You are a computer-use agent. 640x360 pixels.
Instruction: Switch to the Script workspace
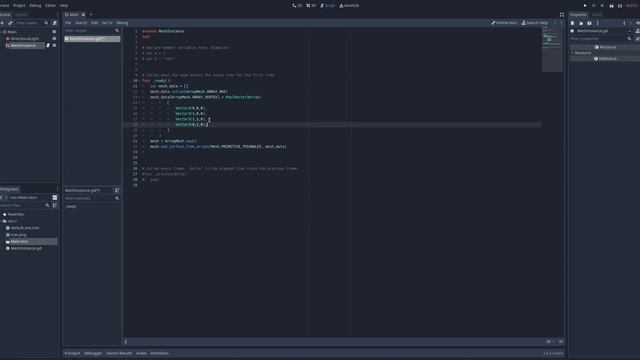click(328, 6)
